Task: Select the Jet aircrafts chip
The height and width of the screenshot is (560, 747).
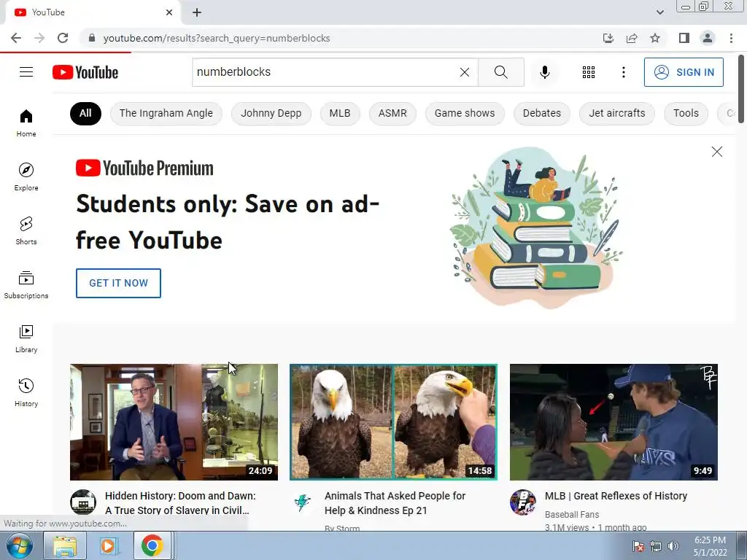Action: pos(617,113)
